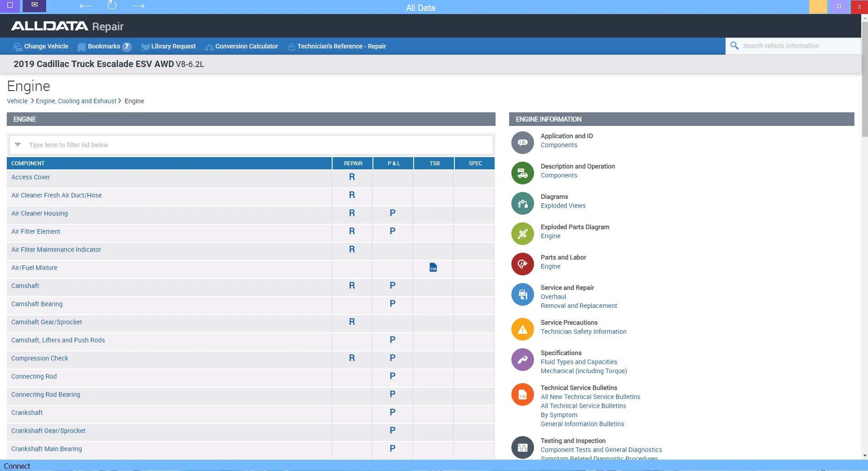Open Change Vehicle menu
The height and width of the screenshot is (471, 868).
(41, 46)
